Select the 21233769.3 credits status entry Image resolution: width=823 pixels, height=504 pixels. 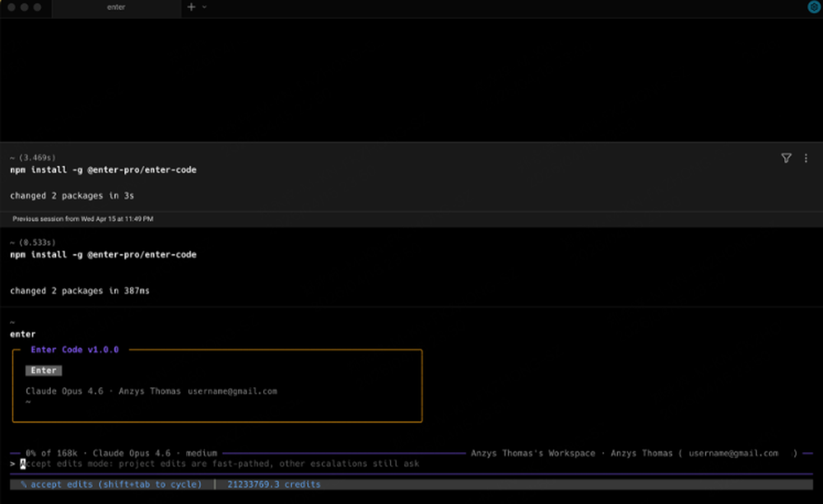[273, 484]
